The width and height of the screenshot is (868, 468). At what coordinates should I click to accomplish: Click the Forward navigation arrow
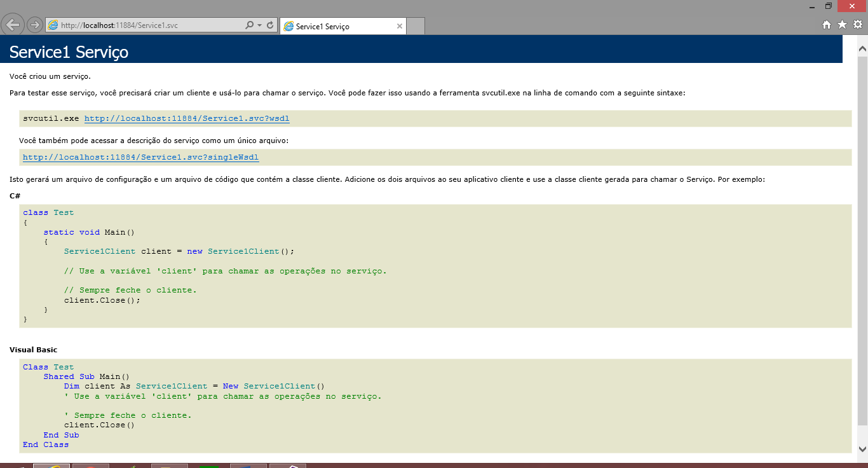pyautogui.click(x=35, y=25)
